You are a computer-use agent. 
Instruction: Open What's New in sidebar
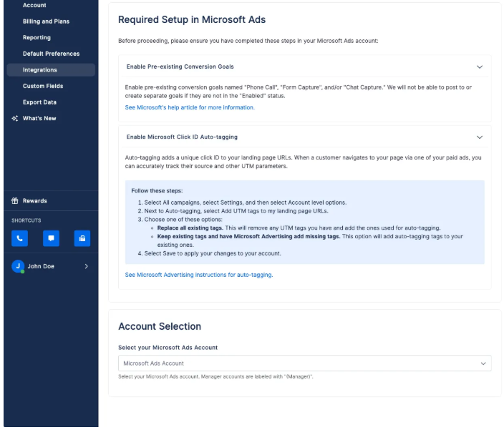(39, 118)
